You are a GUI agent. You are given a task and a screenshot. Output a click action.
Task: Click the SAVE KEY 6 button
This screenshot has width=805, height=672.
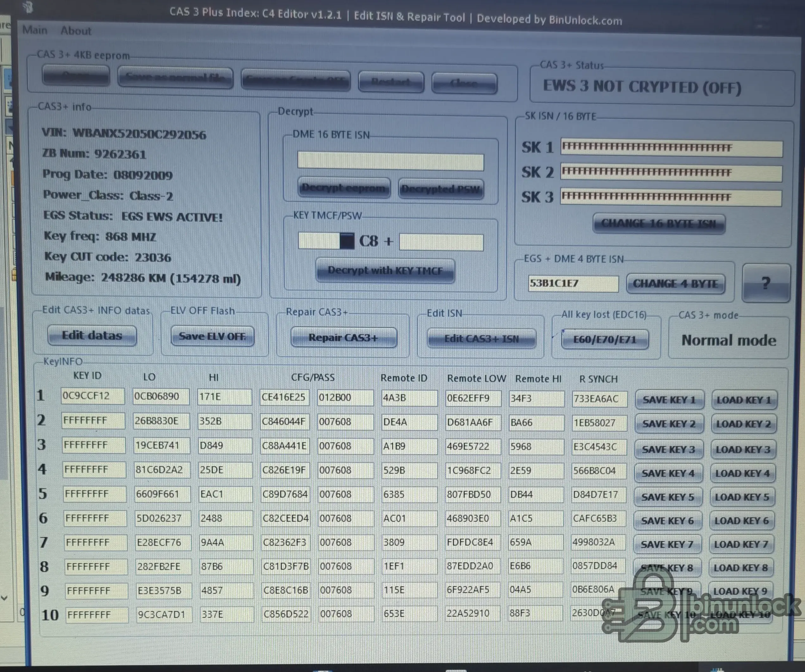(667, 521)
